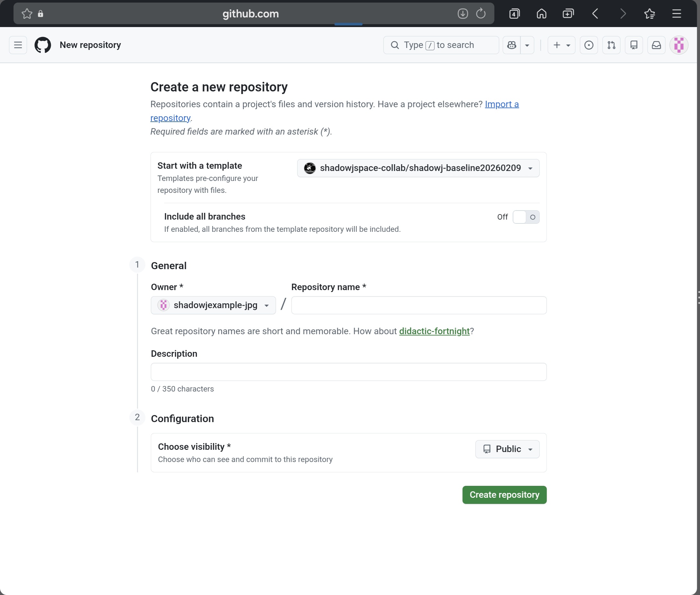
Task: Open the notifications inbox icon
Action: [x=656, y=45]
